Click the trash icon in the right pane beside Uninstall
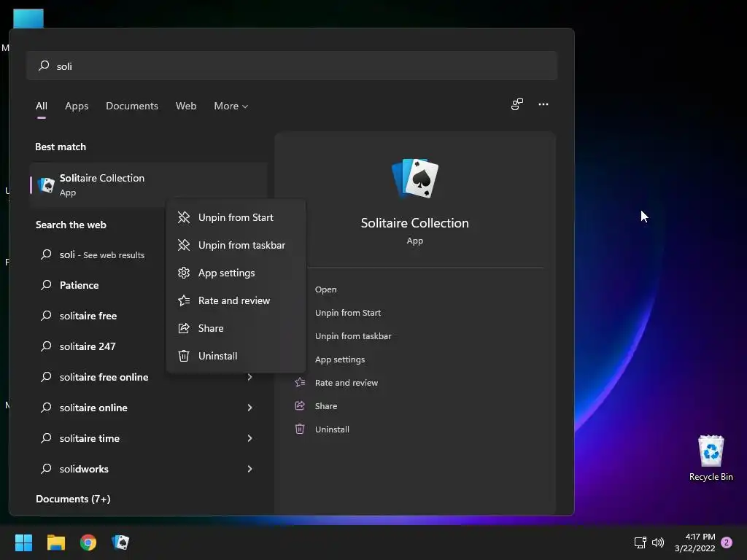The height and width of the screenshot is (560, 747). 300,429
